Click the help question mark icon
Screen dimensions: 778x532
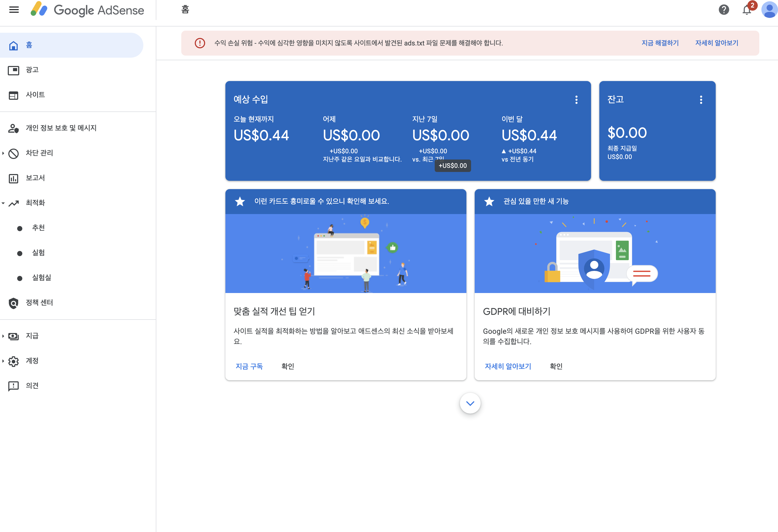[724, 10]
